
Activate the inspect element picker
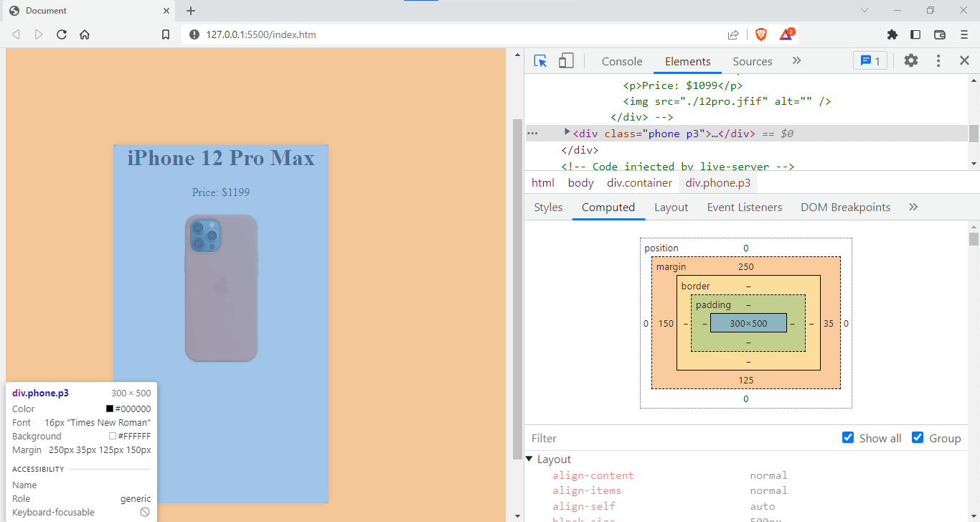click(x=541, y=61)
